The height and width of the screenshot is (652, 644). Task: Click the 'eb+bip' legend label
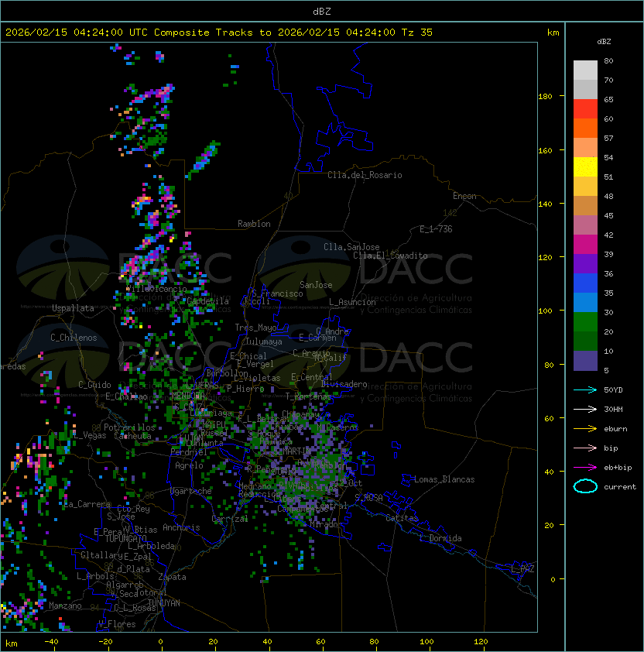(x=618, y=468)
